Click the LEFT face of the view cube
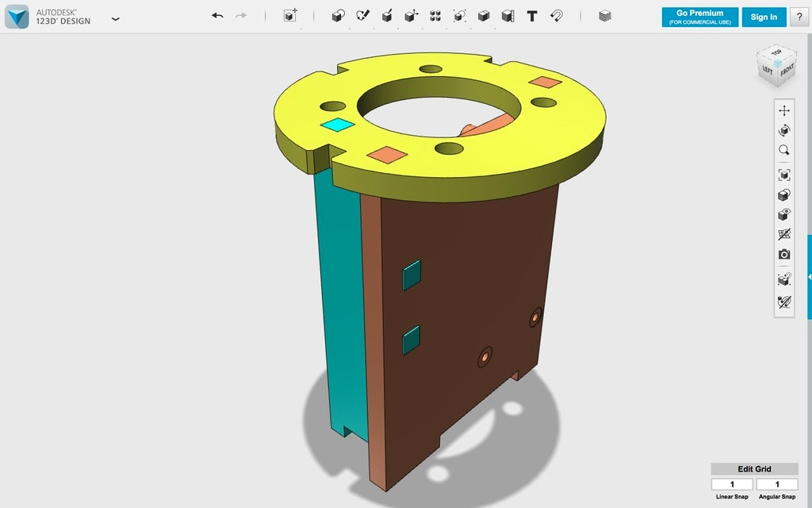The width and height of the screenshot is (812, 508). [768, 70]
